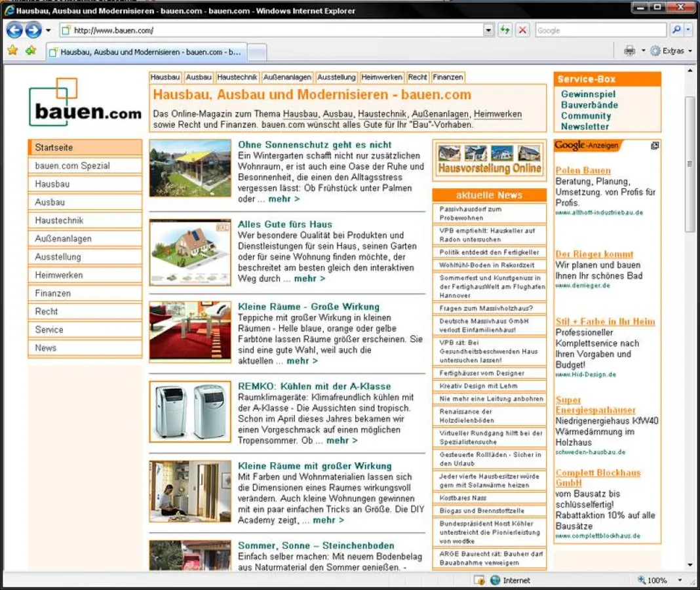Select Hausbau in the left sidebar
The height and width of the screenshot is (590, 700).
click(x=52, y=184)
